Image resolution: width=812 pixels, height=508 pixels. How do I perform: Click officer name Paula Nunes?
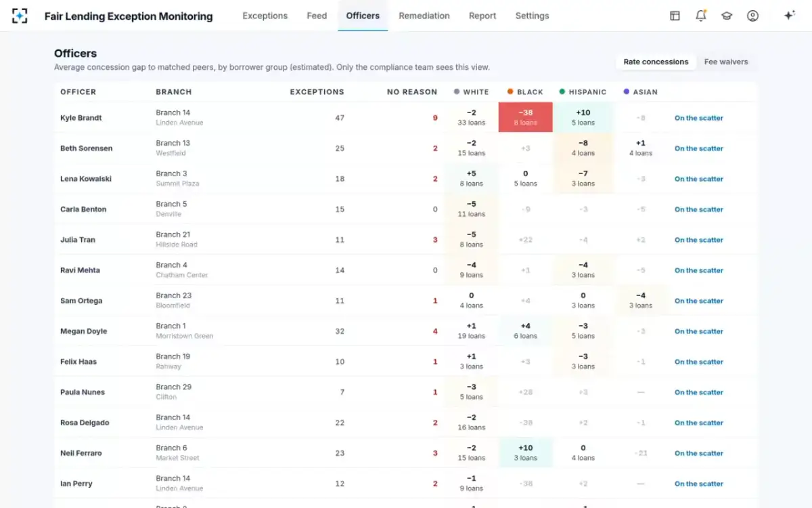coord(83,392)
